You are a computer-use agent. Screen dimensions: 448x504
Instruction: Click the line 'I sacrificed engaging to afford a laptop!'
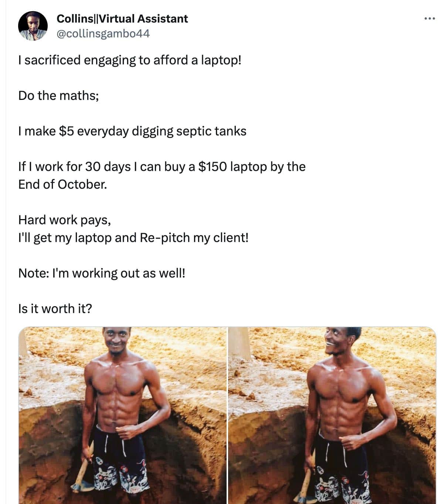click(x=130, y=60)
